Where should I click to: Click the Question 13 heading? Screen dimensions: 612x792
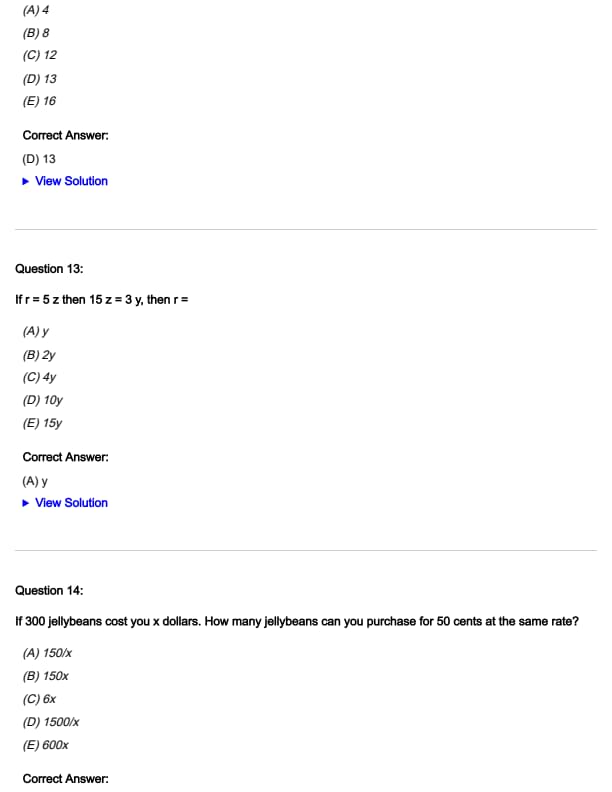[49, 269]
